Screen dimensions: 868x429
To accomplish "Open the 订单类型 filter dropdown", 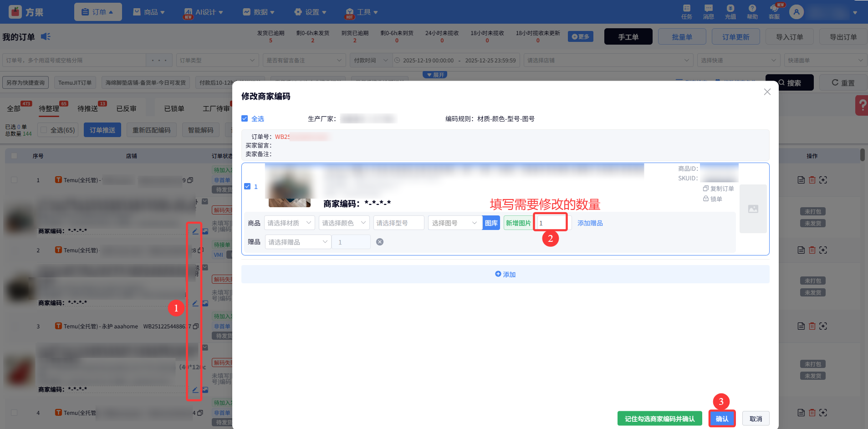I will [x=218, y=60].
